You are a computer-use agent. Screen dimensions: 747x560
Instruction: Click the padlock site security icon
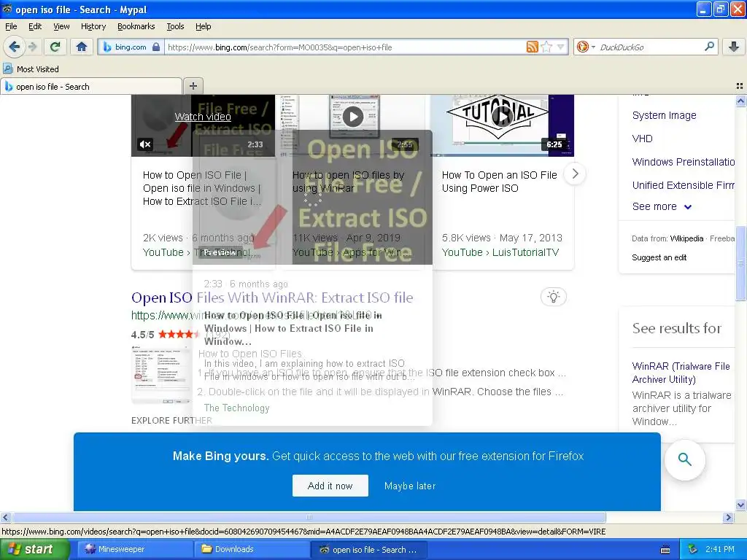pyautogui.click(x=156, y=47)
